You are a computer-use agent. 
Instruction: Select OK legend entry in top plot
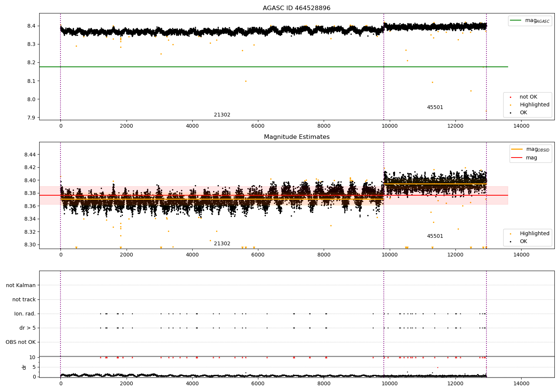(523, 113)
